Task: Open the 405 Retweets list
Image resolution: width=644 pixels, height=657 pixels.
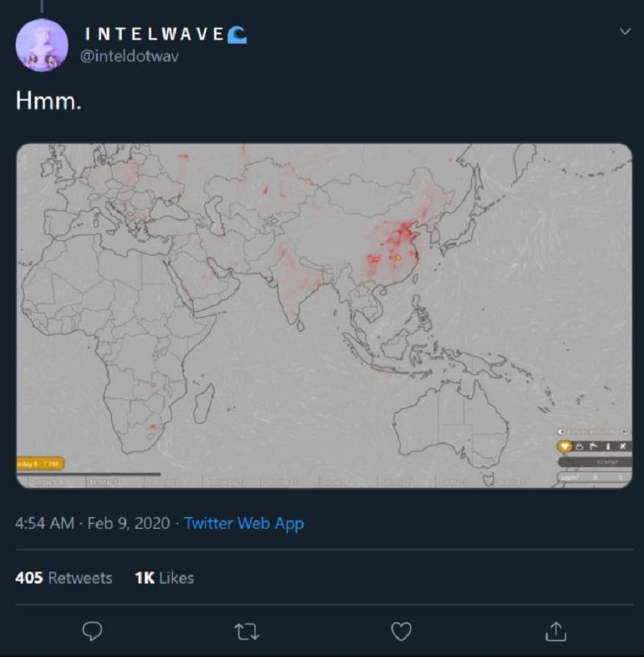Action: click(x=64, y=578)
